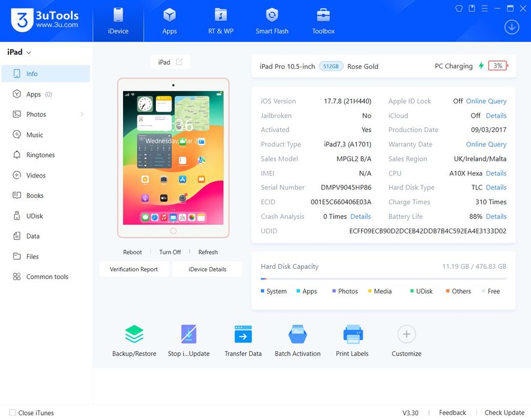Click the Customize plus icon
This screenshot has height=420, width=531.
[406, 334]
